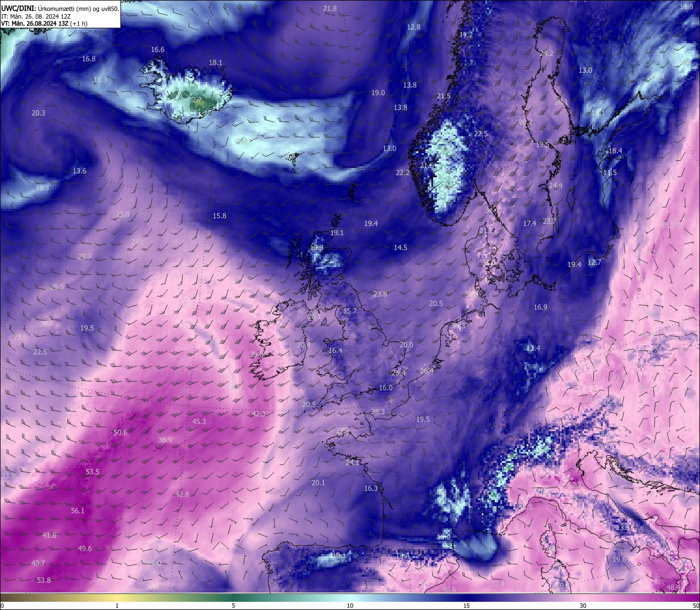700x610 pixels.
Task: Click the 22.2 value off western Norway
Action: 402,173
